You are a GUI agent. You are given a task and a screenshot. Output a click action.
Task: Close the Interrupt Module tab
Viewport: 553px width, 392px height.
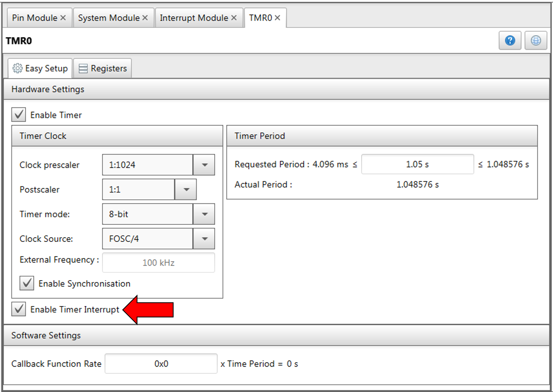tap(234, 18)
